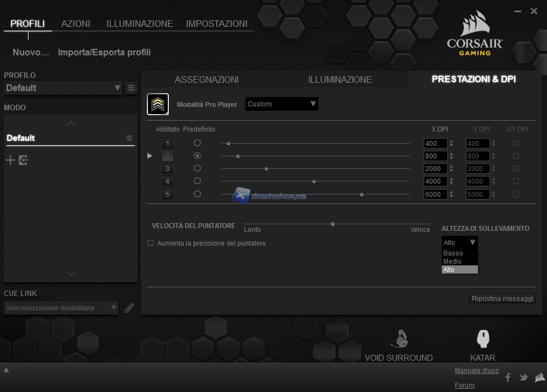Open the ASSEGNAZIONI tab
This screenshot has width=547, height=392.
point(207,79)
